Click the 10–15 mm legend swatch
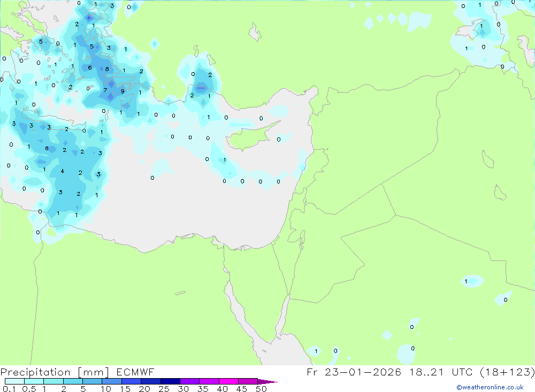535x392 pixels. coord(112,381)
